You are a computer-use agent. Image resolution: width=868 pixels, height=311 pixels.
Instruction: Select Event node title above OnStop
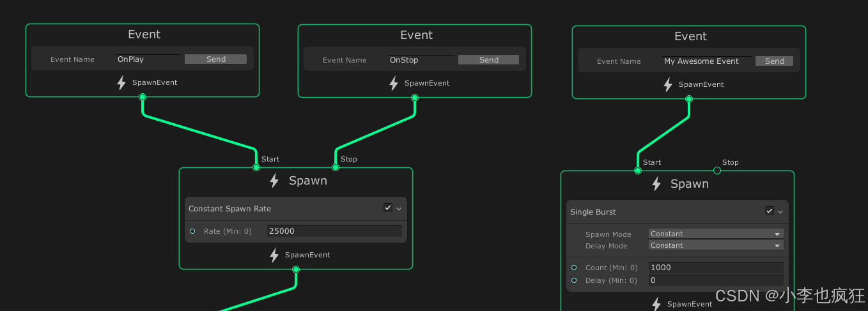pos(416,35)
